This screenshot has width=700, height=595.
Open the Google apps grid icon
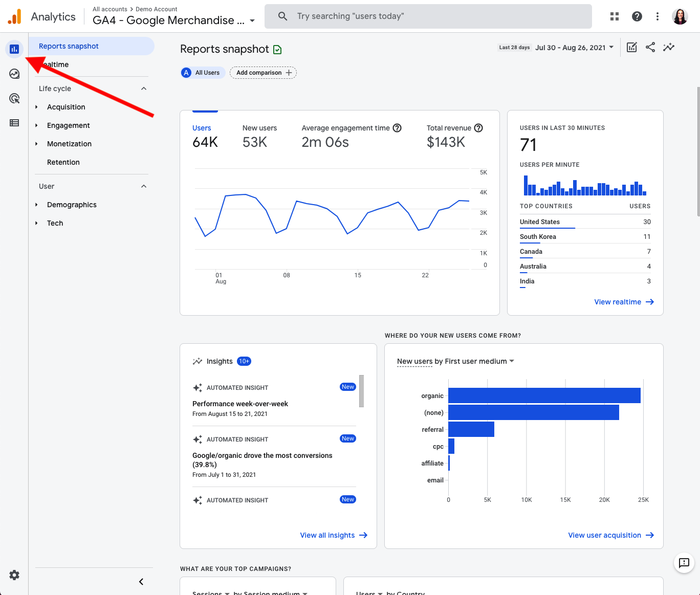(x=615, y=16)
